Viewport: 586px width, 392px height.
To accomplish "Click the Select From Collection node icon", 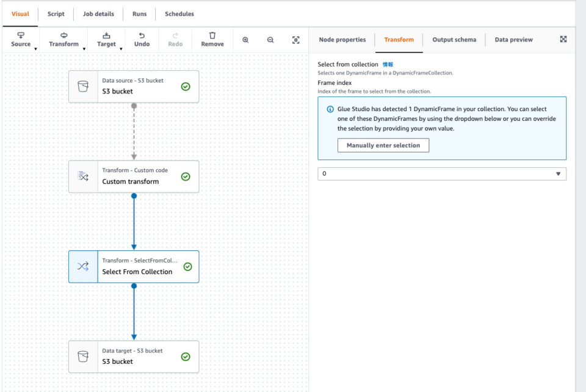I will click(84, 267).
